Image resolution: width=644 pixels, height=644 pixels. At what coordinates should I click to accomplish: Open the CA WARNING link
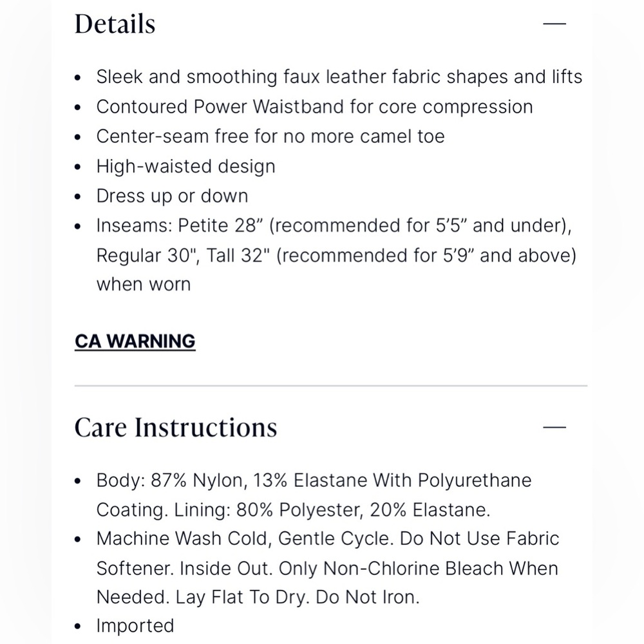click(x=135, y=342)
